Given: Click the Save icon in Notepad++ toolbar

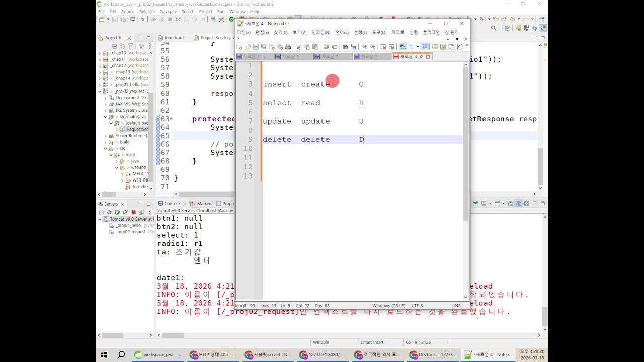Looking at the screenshot, I should tap(255, 47).
